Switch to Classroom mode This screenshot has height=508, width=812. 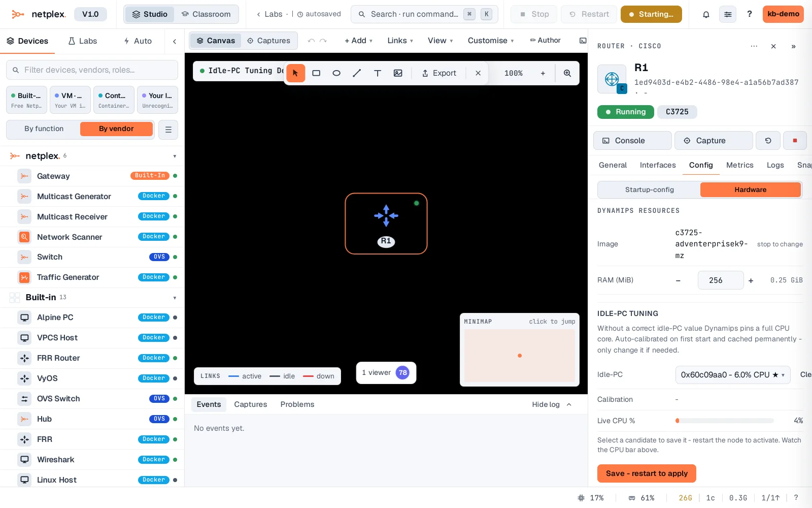(x=206, y=14)
